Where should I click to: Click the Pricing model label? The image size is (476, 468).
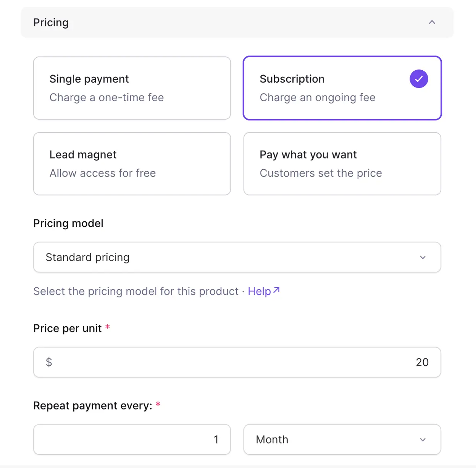coord(68,223)
